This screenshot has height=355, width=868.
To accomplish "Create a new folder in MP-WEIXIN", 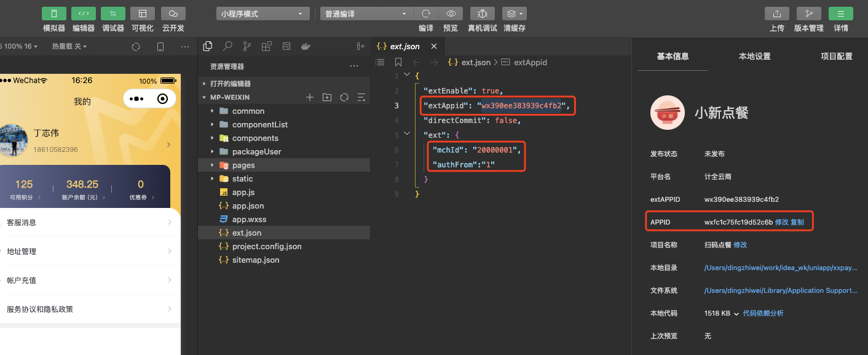I will click(327, 97).
